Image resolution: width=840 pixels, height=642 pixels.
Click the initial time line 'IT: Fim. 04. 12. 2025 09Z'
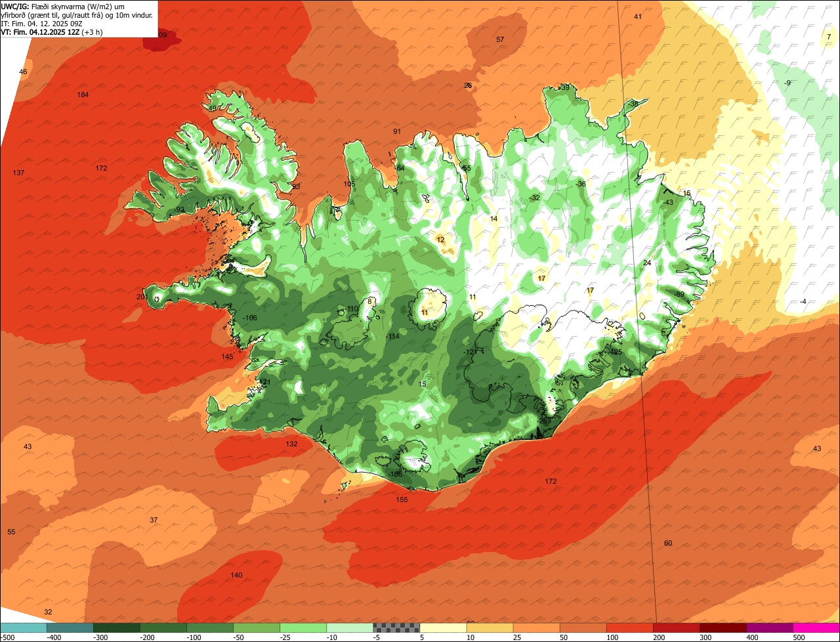[41, 23]
